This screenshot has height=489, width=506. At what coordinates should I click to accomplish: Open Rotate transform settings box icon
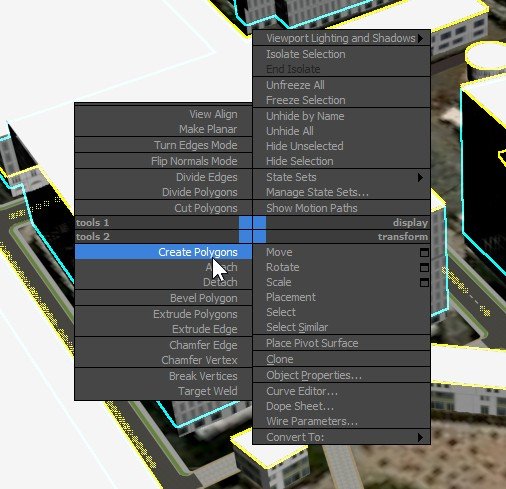pos(424,267)
